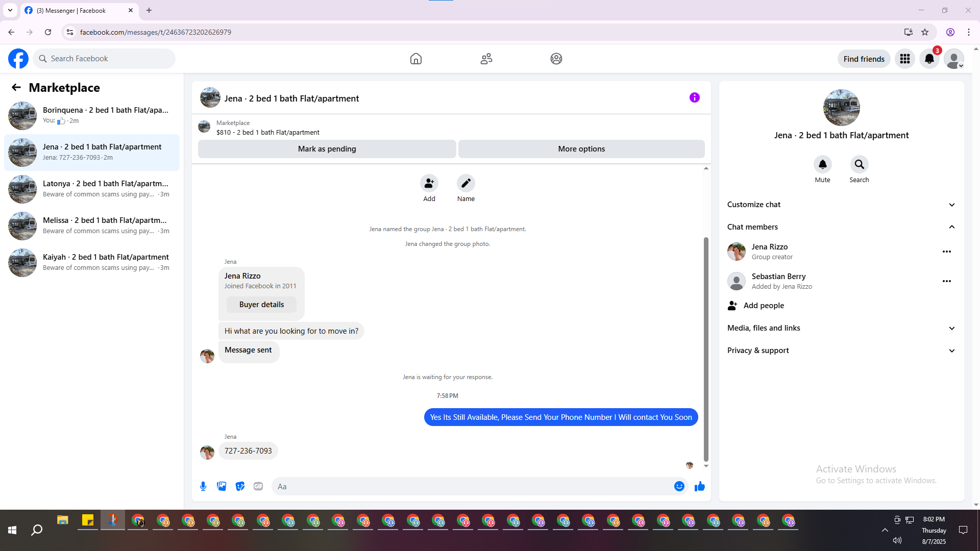Open the Chrome three-dot menu
Image resolution: width=980 pixels, height=551 pixels.
pos(969,32)
